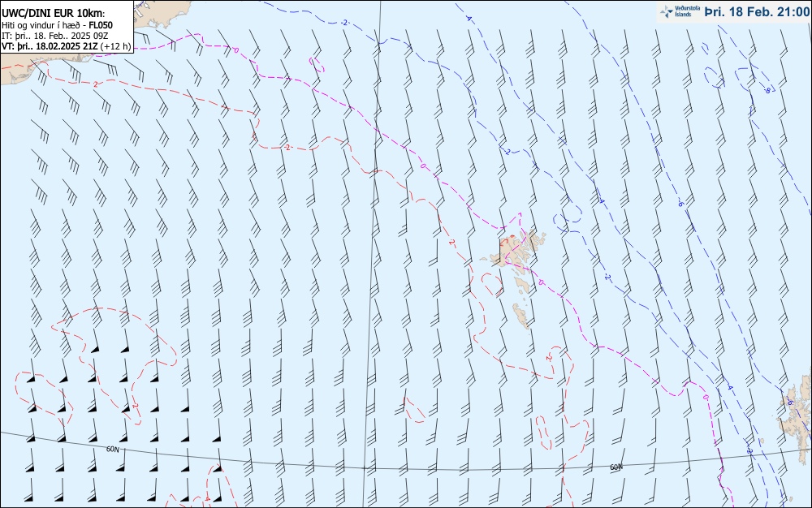Image resolution: width=812 pixels, height=508 pixels.
Task: Click the Veðurstofa Íslands logo
Action: coord(680,11)
